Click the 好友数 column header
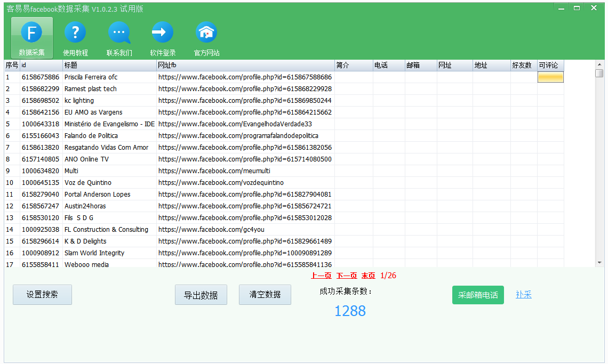The image size is (608, 364). pyautogui.click(x=523, y=65)
